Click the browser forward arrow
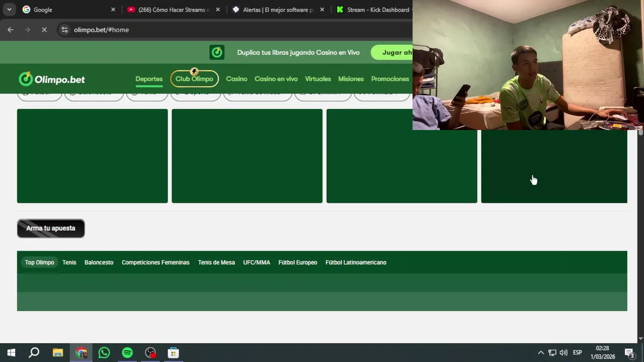 [x=27, y=30]
